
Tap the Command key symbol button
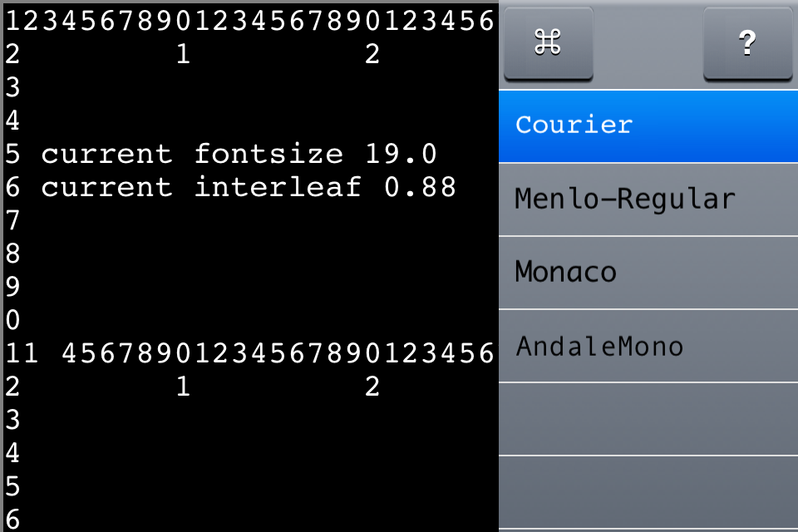[548, 43]
